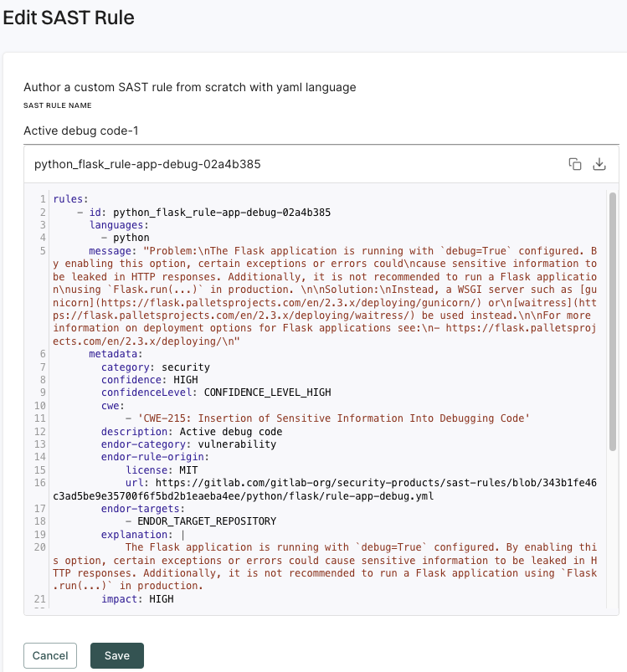Cancel editing the SAST rule
The image size is (627, 672).
click(x=50, y=655)
